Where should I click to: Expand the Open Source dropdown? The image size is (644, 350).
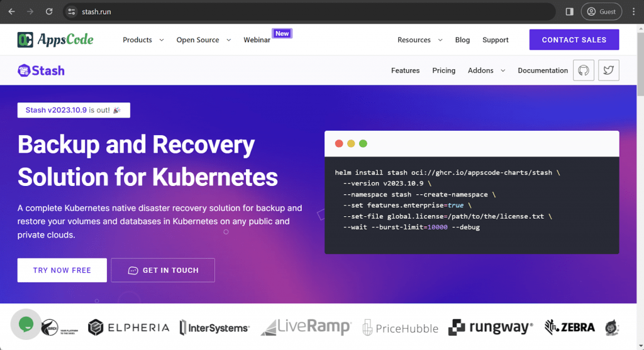point(203,40)
